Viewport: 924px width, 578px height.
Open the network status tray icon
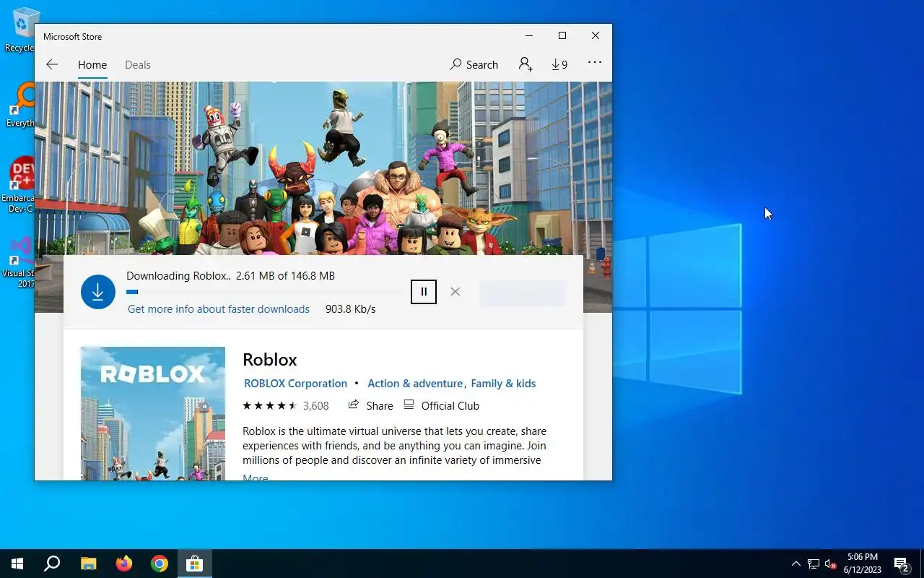click(x=814, y=564)
